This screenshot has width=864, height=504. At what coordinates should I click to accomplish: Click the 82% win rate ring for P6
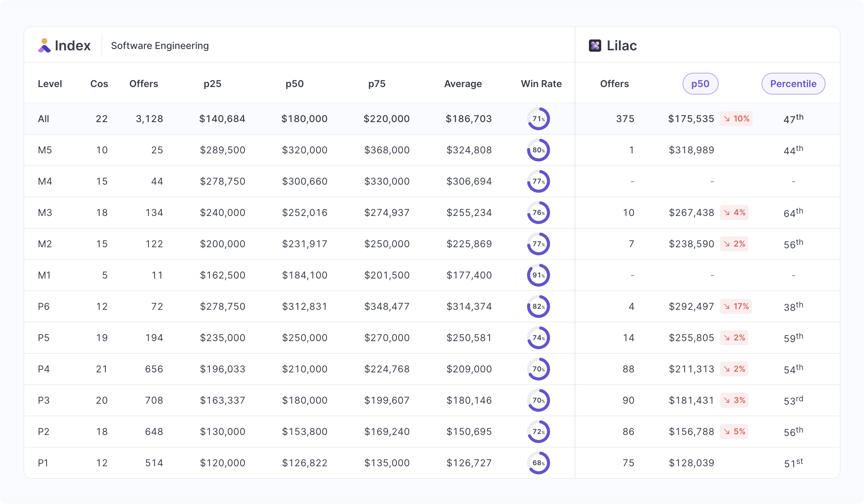[x=538, y=306]
